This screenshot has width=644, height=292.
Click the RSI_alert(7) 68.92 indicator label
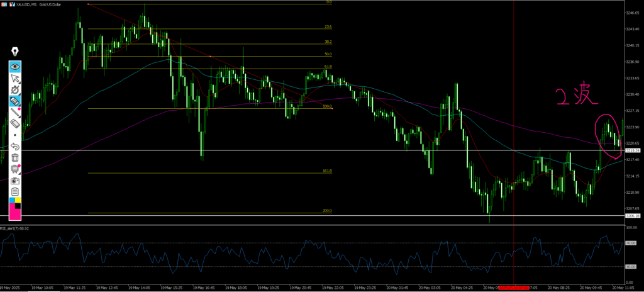pos(14,228)
